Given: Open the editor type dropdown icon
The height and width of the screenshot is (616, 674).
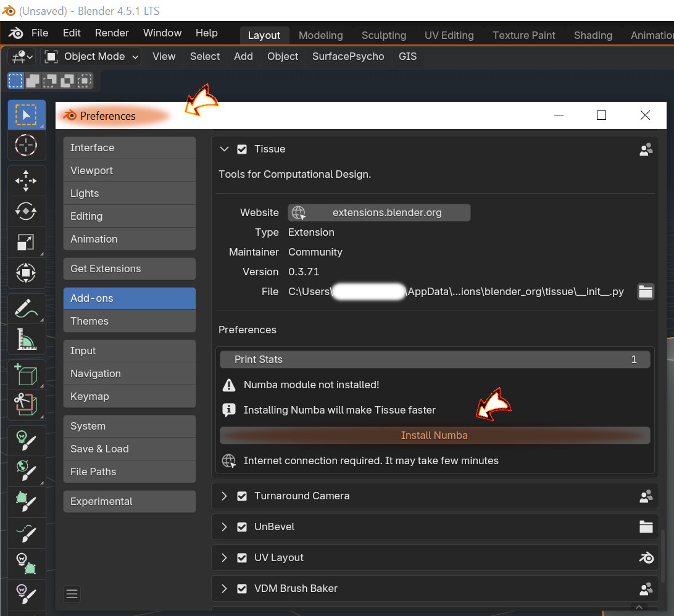Looking at the screenshot, I should click(22, 56).
